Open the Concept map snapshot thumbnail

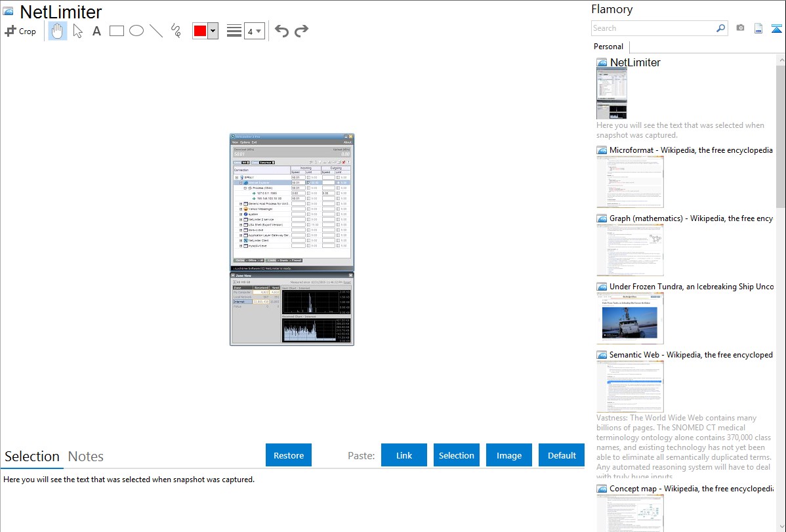630,513
